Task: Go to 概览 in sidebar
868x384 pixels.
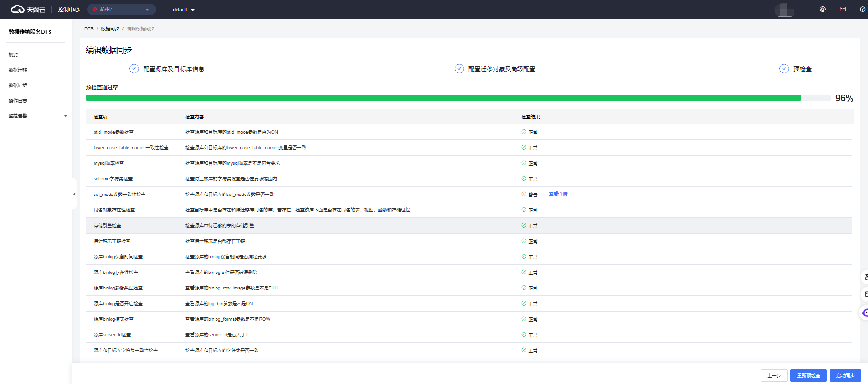Action: coord(13,55)
